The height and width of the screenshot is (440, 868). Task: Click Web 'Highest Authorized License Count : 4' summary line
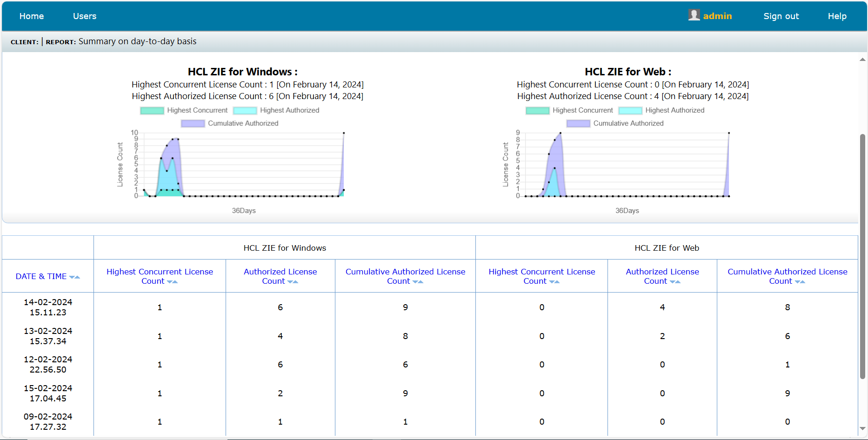633,96
